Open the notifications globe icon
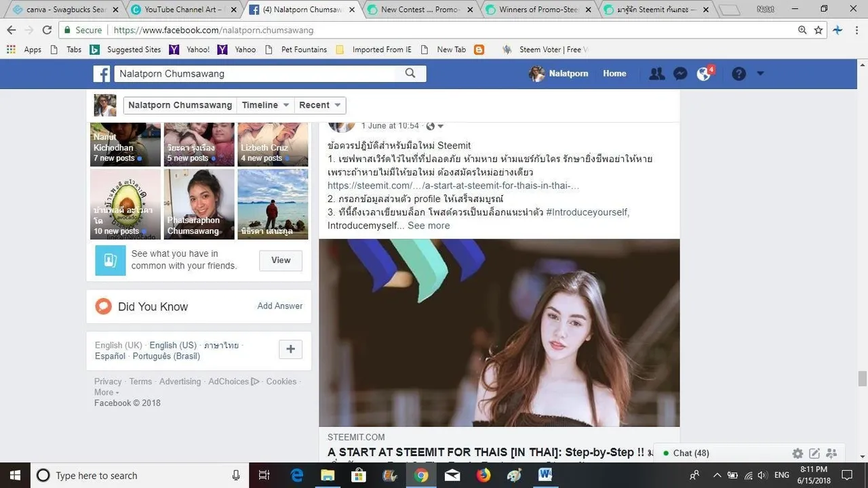 click(704, 74)
